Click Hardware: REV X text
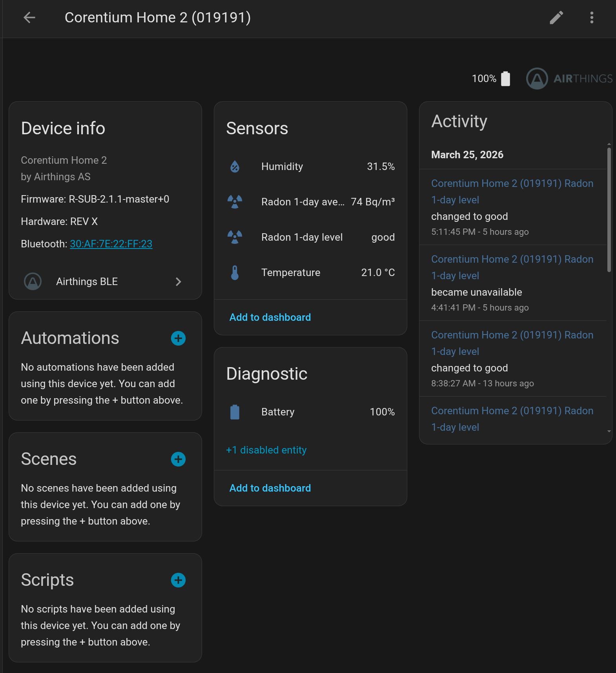Image resolution: width=616 pixels, height=673 pixels. [x=59, y=221]
